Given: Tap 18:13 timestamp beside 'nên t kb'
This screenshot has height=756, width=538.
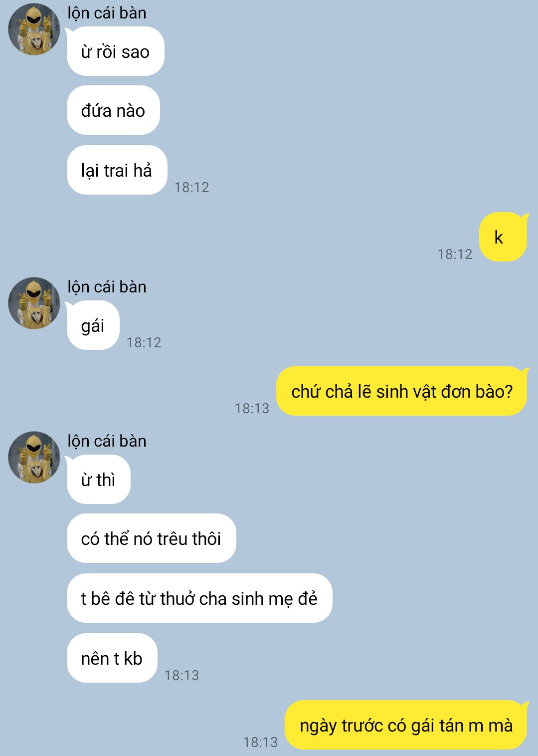Looking at the screenshot, I should (x=181, y=675).
